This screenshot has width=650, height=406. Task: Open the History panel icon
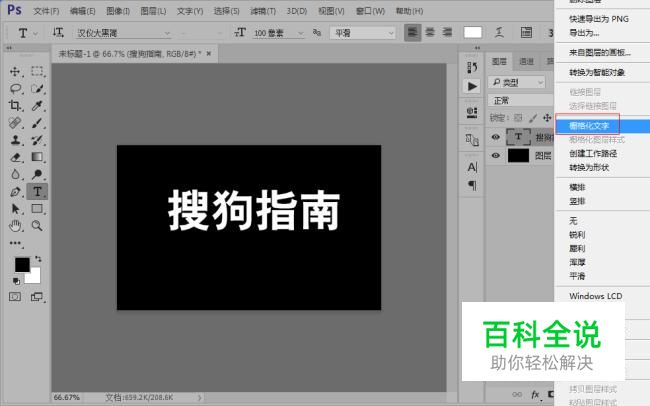coord(472,68)
